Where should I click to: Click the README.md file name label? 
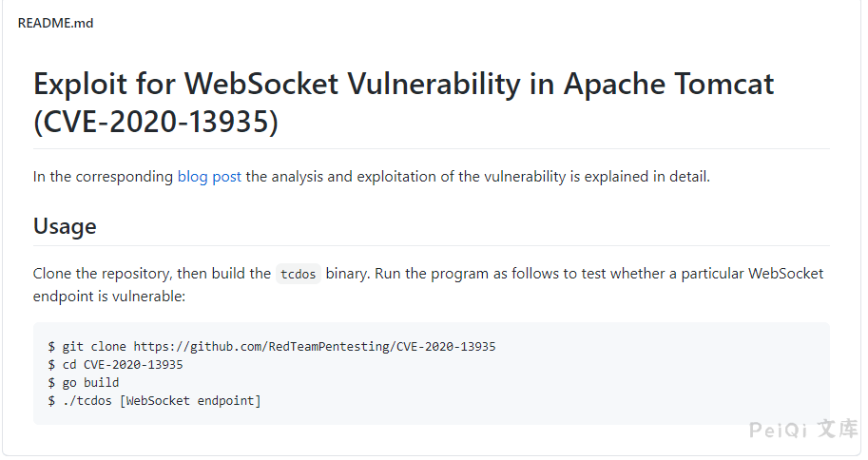click(x=55, y=24)
